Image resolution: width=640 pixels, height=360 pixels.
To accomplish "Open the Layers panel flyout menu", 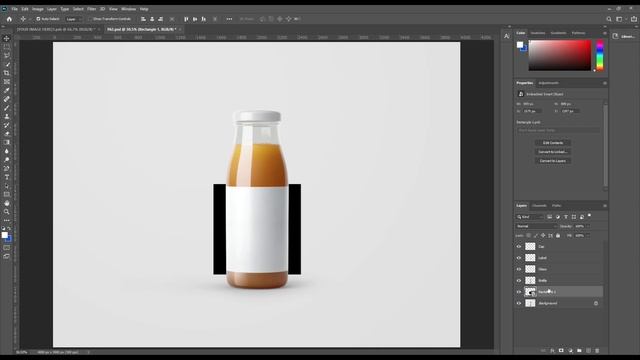I will (604, 206).
